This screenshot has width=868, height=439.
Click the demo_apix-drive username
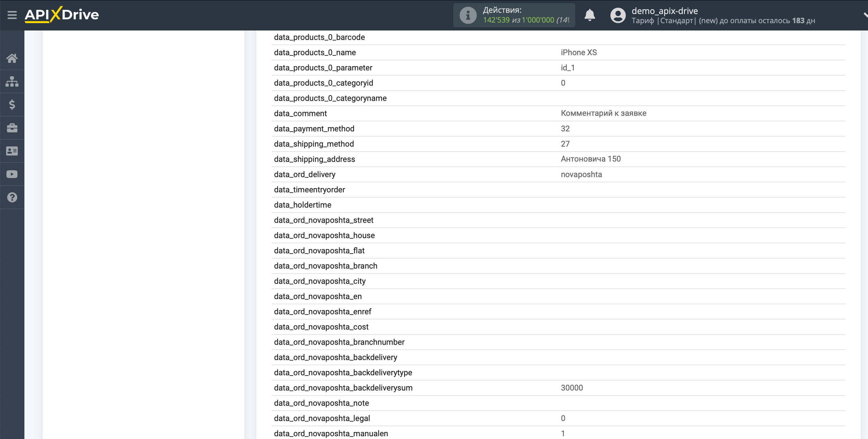pos(664,11)
